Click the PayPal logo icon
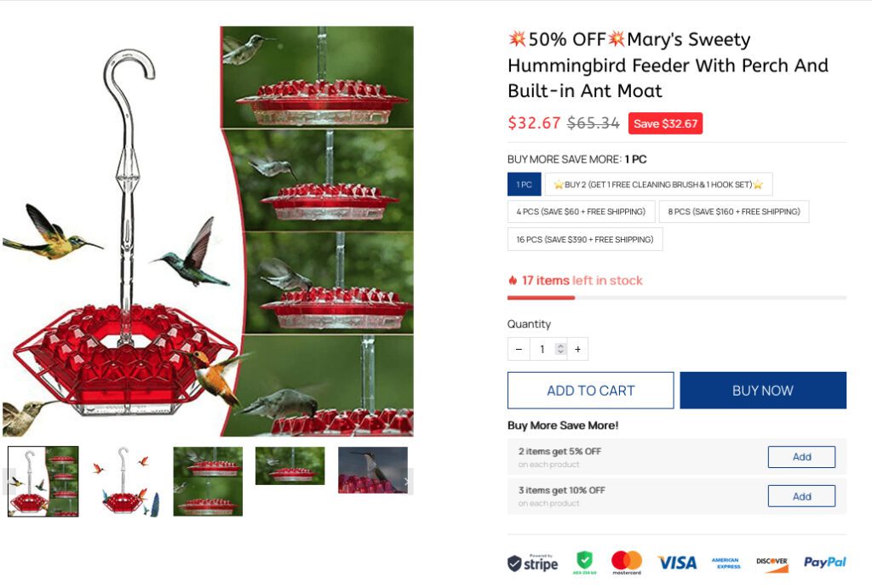This screenshot has height=588, width=872. click(x=824, y=562)
